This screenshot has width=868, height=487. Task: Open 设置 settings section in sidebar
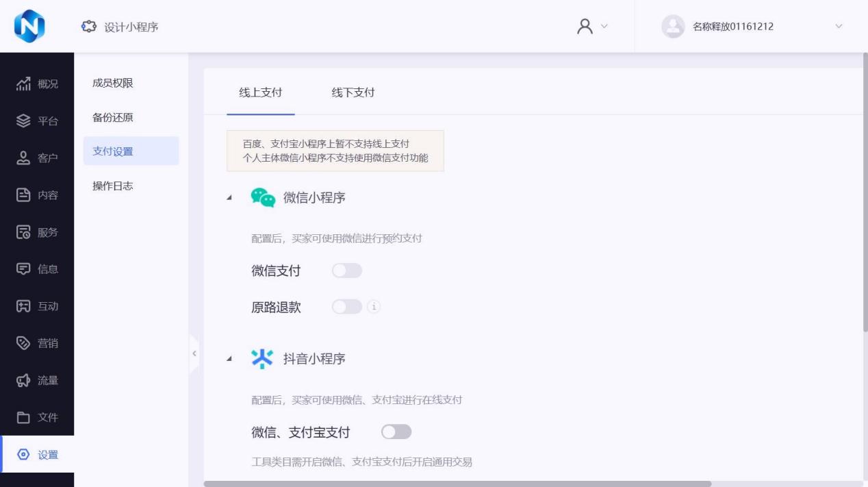[37, 454]
